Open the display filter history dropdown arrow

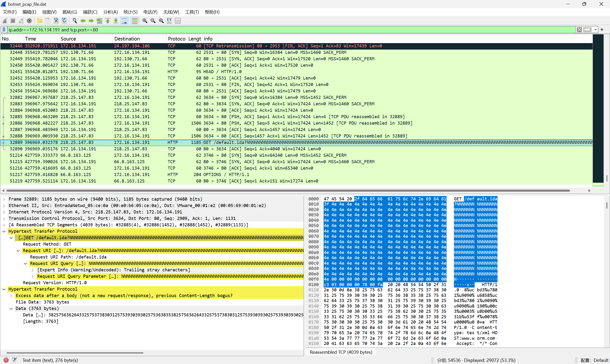click(595, 30)
